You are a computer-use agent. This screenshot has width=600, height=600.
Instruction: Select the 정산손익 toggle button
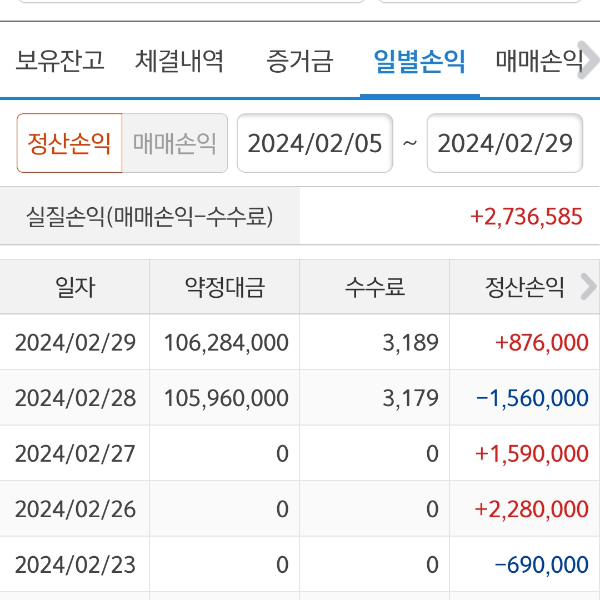click(x=69, y=143)
